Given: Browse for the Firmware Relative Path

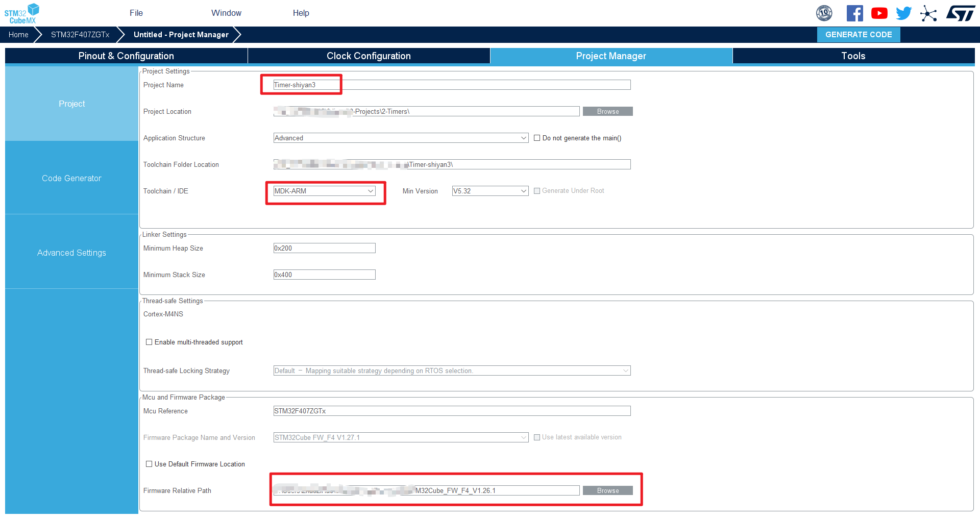Looking at the screenshot, I should [x=608, y=490].
